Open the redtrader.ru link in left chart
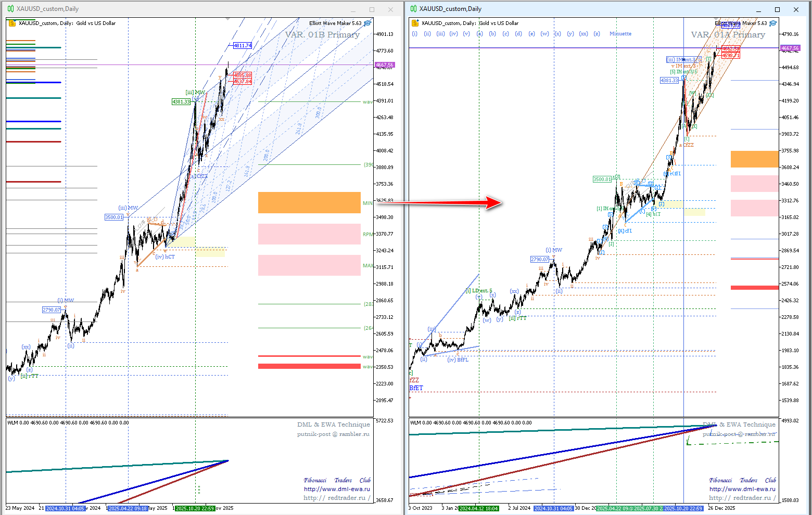This screenshot has width=812, height=515. click(336, 498)
